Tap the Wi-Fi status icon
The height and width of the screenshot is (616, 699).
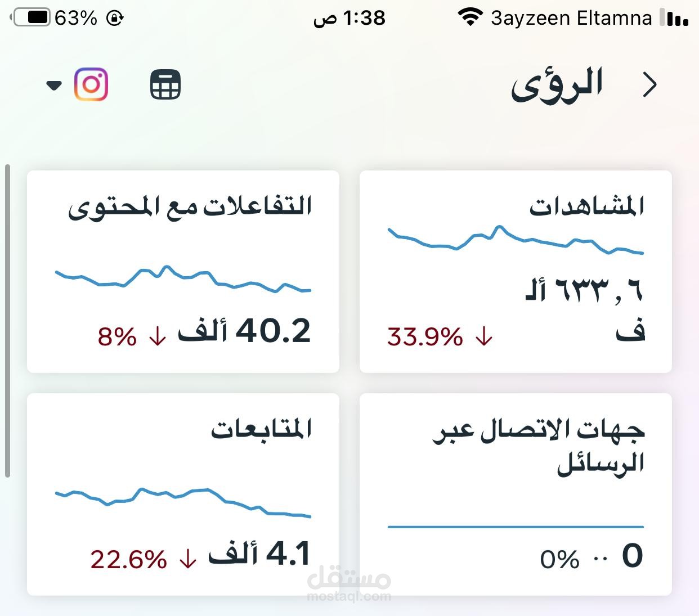tap(470, 17)
